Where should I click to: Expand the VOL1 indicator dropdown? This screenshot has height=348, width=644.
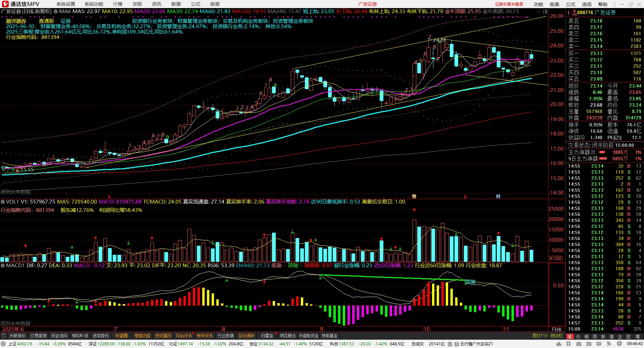pos(3,201)
